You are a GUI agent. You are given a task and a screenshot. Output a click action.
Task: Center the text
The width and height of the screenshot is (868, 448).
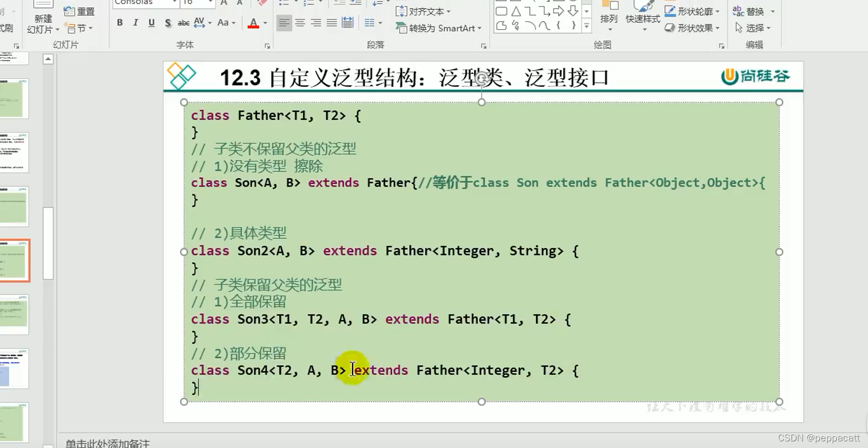(x=300, y=23)
